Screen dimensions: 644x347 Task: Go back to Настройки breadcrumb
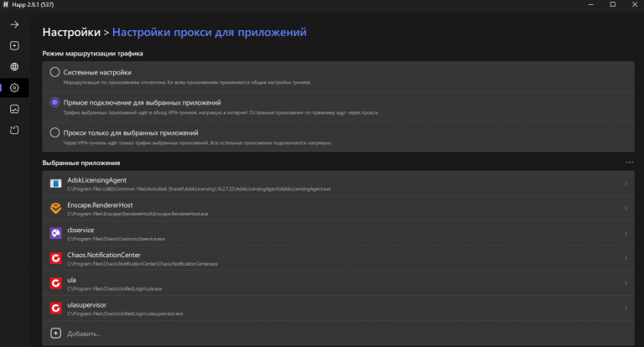pos(71,32)
